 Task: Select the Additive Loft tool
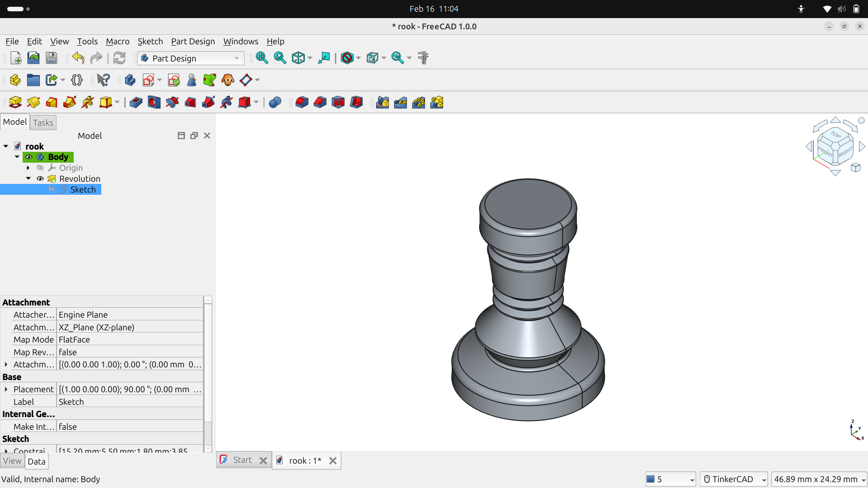pyautogui.click(x=52, y=102)
